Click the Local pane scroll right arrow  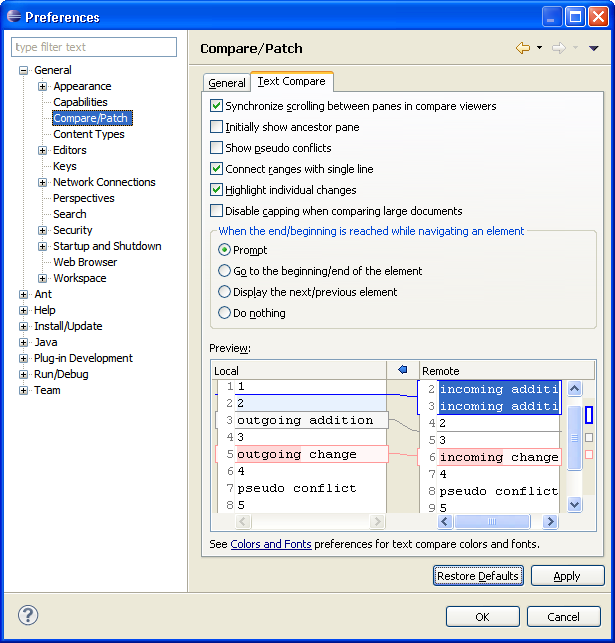point(376,522)
